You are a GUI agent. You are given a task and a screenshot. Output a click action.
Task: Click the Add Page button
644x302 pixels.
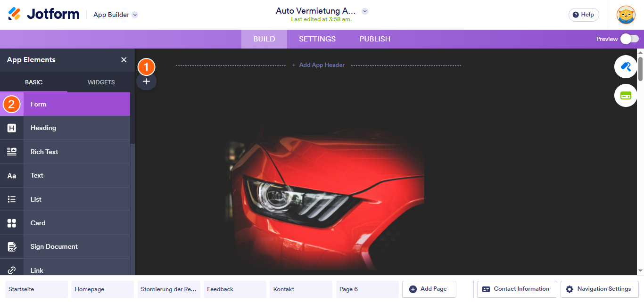[x=429, y=289]
